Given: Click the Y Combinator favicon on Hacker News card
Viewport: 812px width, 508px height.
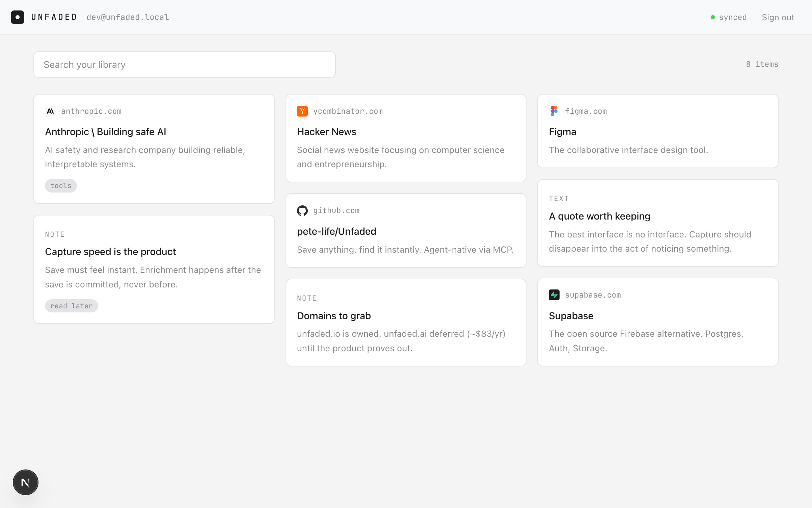Looking at the screenshot, I should pos(302,111).
